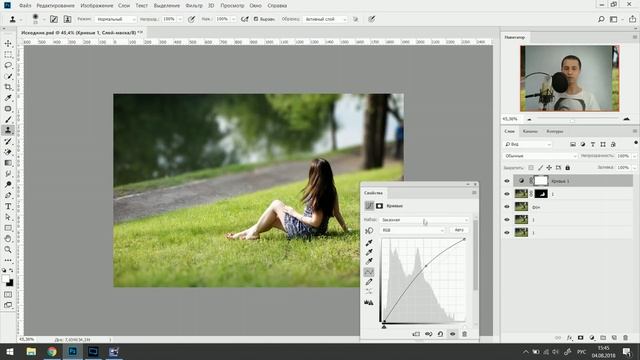Open the Изображение menu

pyautogui.click(x=97, y=6)
